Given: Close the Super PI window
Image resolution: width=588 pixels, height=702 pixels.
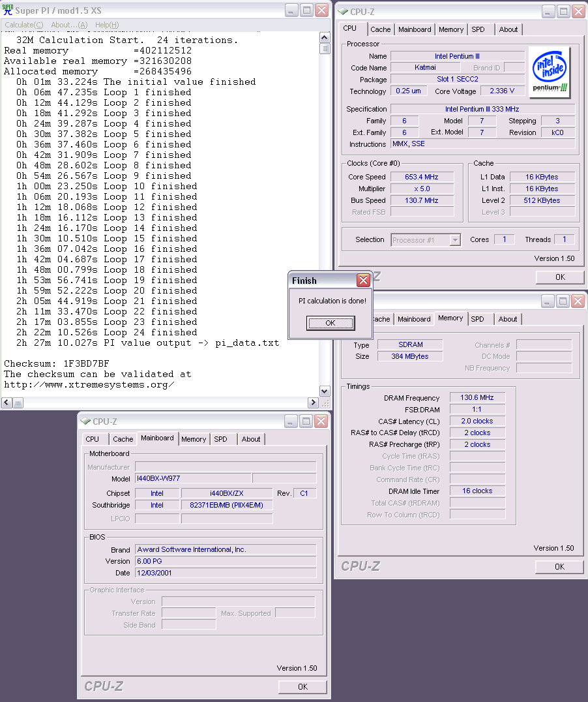Looking at the screenshot, I should (x=322, y=10).
